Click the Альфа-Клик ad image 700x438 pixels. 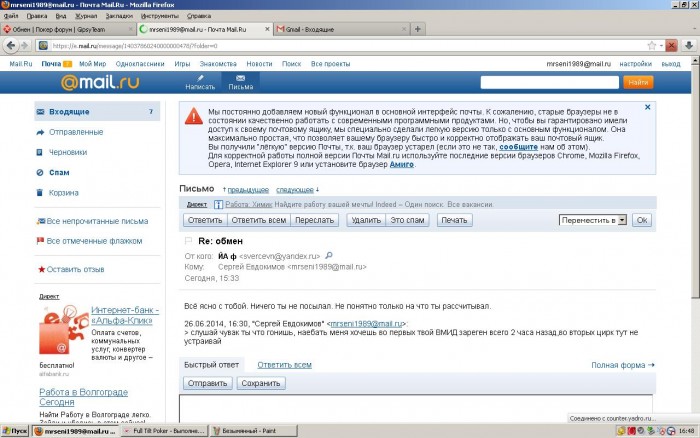tap(64, 330)
